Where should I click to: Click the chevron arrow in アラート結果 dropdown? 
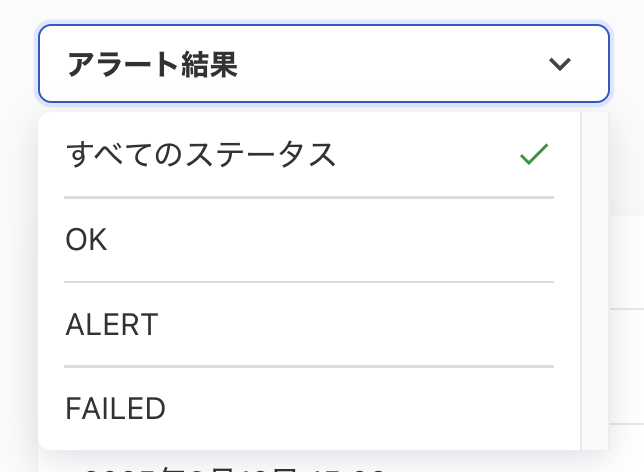560,65
